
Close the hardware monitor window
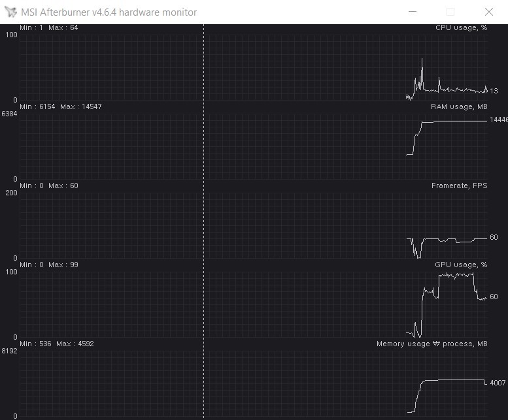(489, 12)
